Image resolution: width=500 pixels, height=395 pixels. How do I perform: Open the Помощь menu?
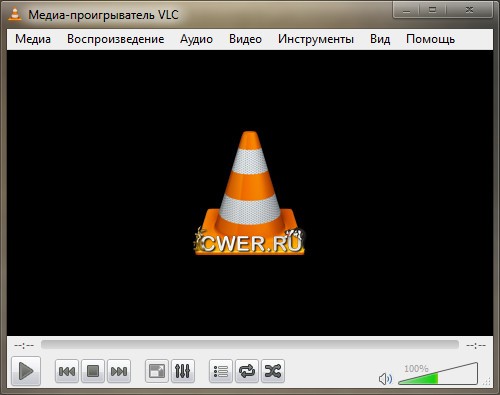click(430, 39)
